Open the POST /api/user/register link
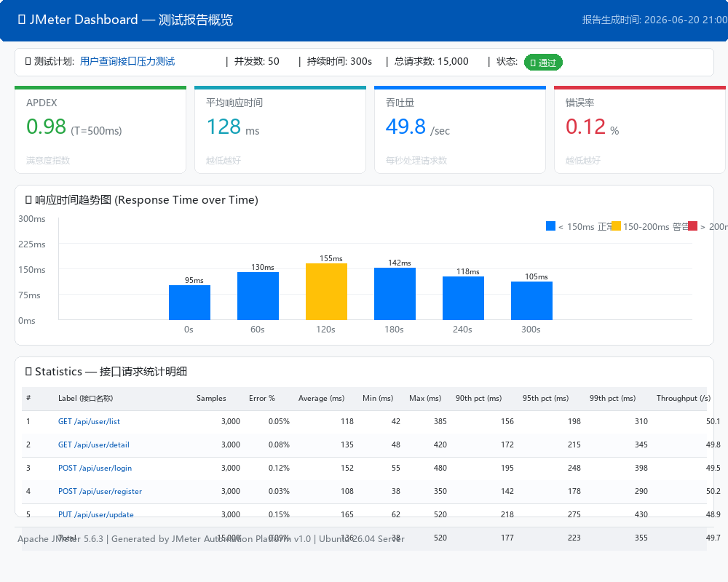Screen dimensions: 728x582 [100, 491]
